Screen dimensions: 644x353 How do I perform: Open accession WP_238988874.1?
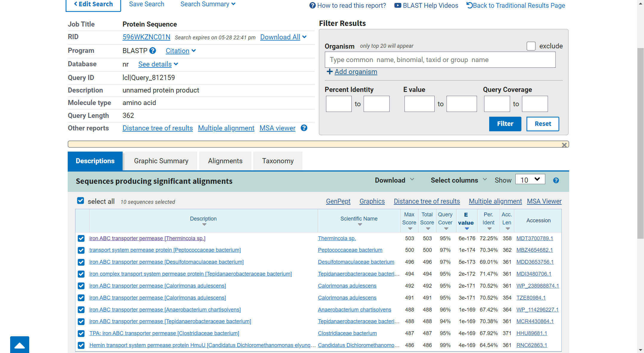(x=538, y=286)
